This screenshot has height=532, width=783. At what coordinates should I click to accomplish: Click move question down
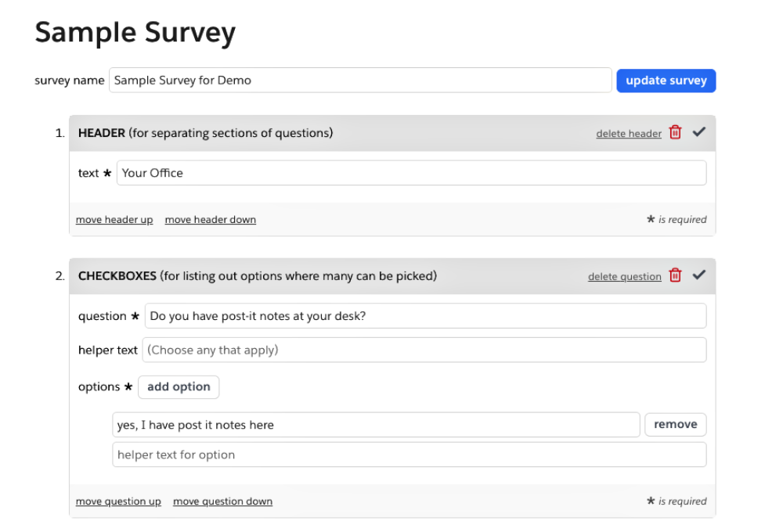pos(222,501)
